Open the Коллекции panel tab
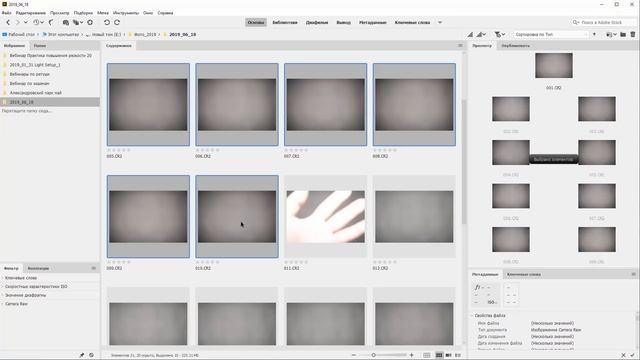This screenshot has width=640, height=360. (38, 268)
